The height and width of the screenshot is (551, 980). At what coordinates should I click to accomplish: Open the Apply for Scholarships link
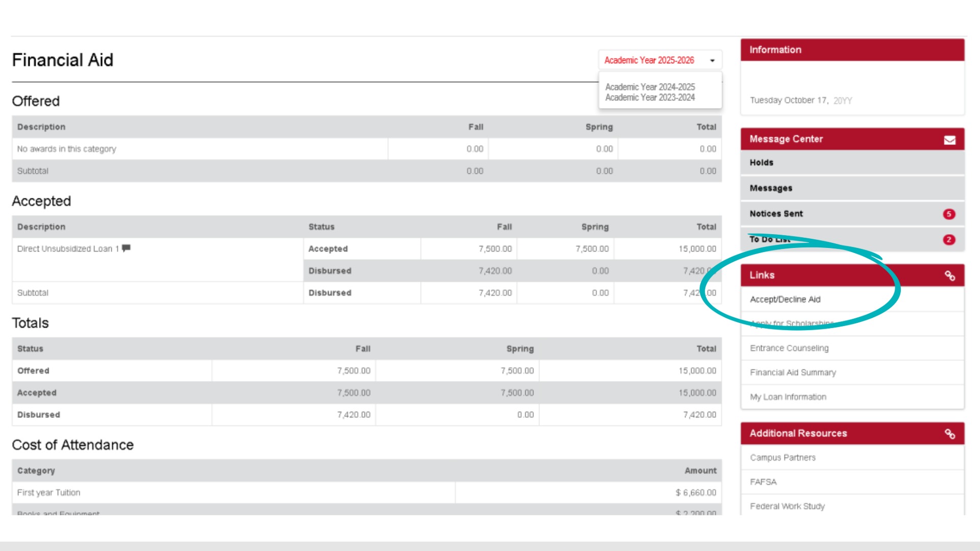click(791, 323)
